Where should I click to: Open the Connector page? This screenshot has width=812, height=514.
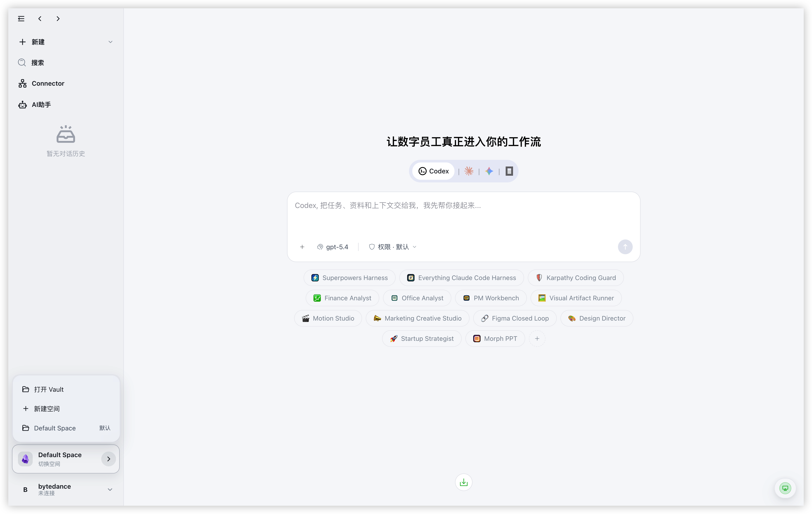[66, 83]
